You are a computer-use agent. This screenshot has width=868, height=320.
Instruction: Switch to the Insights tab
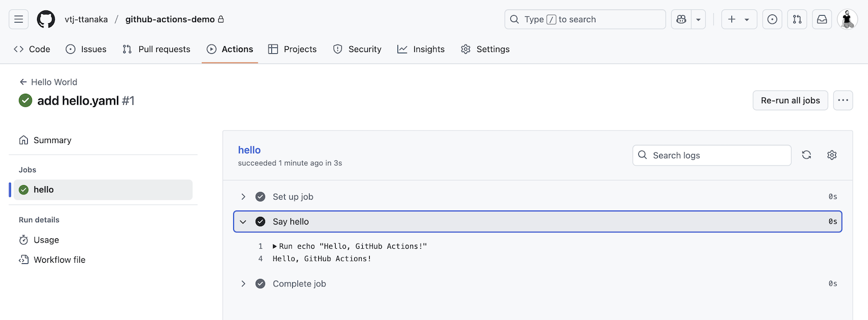tap(421, 49)
